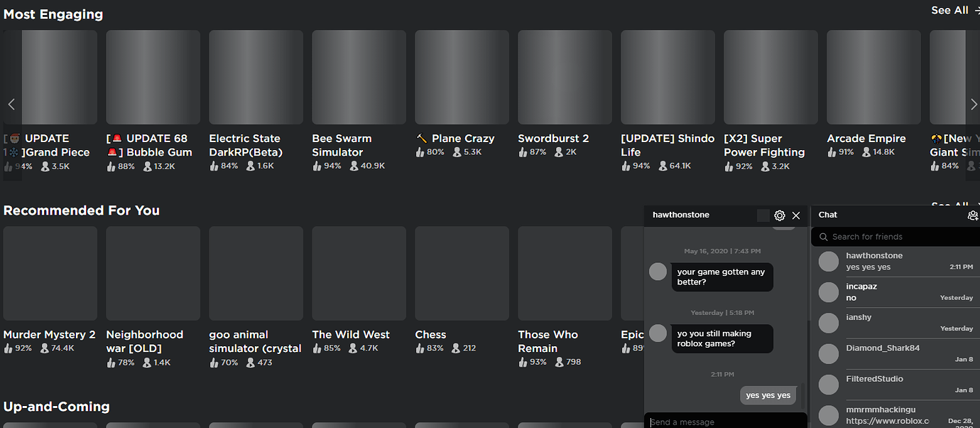The height and width of the screenshot is (428, 980).
Task: Select thumbnail above UPDATE Grand Piece
Action: tap(50, 77)
